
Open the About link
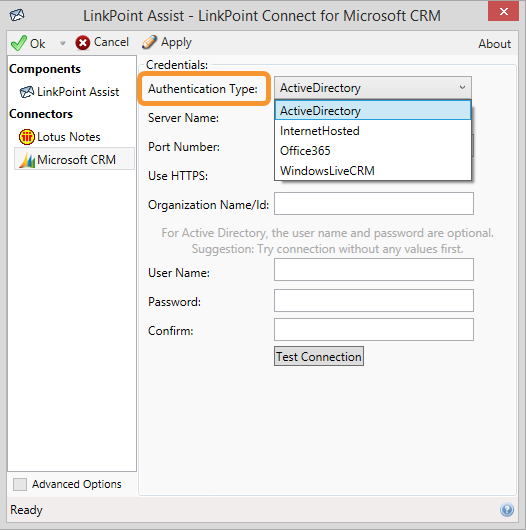494,44
